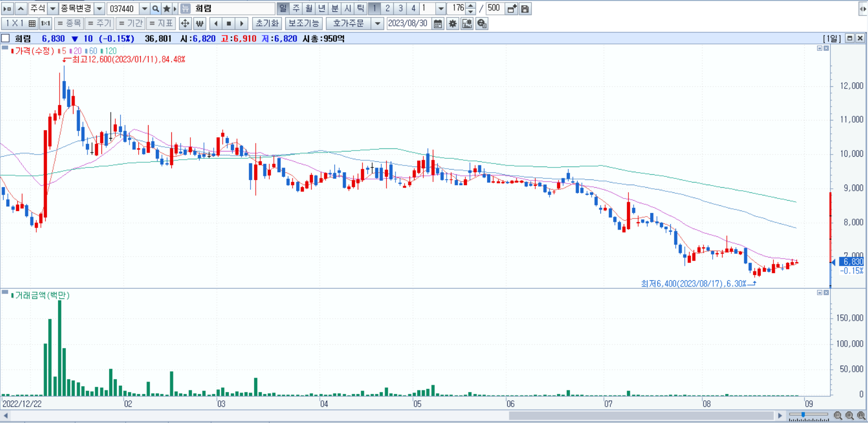Click the 20-day moving average legend
This screenshot has width=868, height=423.
point(77,51)
